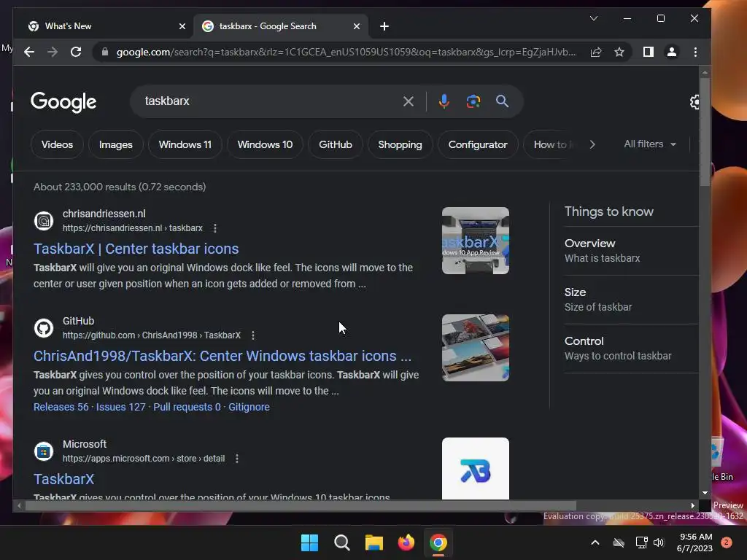Open Gitignore sublink

(x=249, y=407)
